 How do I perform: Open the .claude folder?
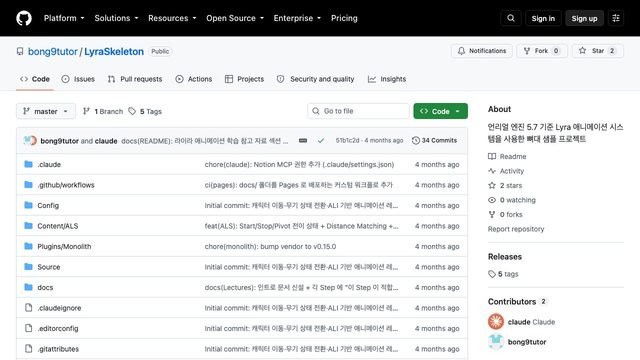point(49,164)
